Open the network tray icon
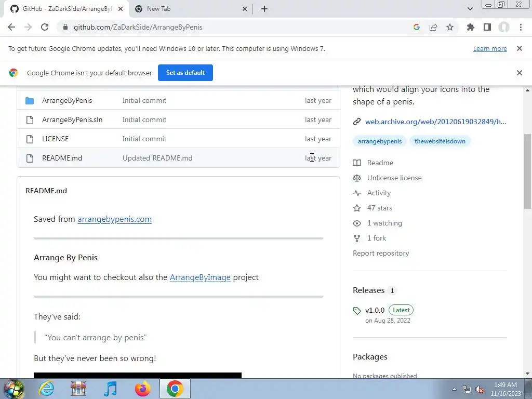 (x=467, y=389)
